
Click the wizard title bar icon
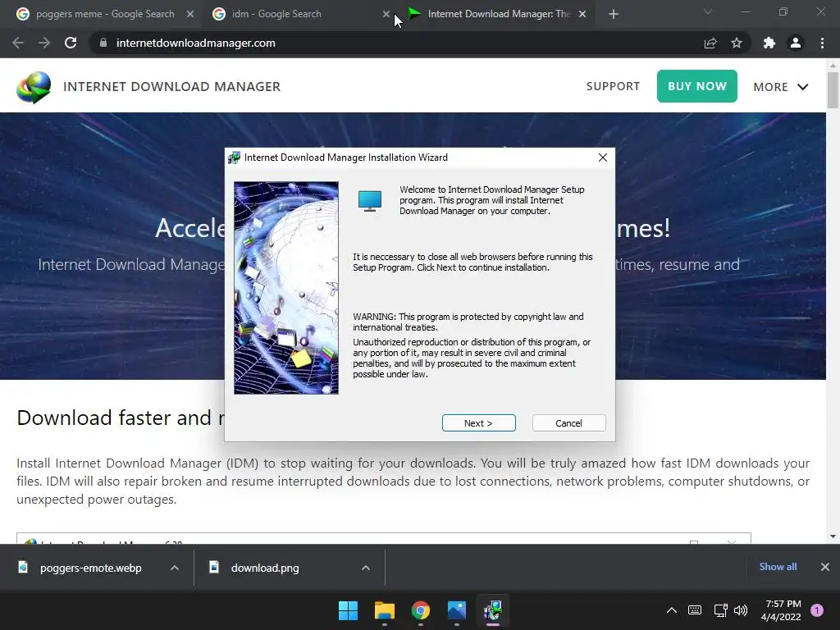click(x=234, y=157)
